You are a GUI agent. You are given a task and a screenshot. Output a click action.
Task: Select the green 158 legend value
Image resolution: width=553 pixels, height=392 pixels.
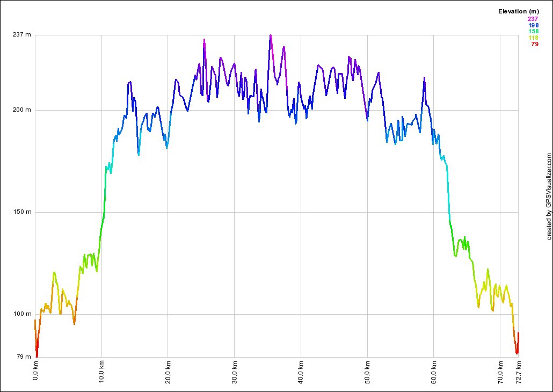(x=533, y=32)
